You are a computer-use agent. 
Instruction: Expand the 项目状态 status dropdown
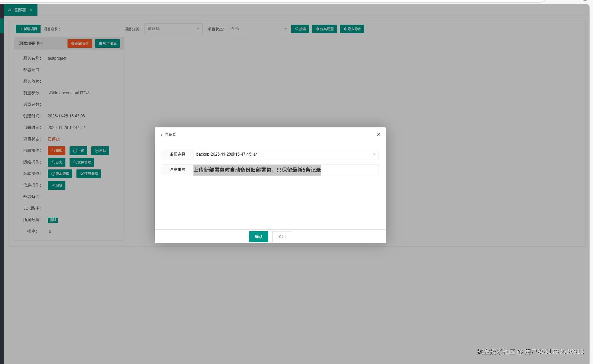(259, 29)
